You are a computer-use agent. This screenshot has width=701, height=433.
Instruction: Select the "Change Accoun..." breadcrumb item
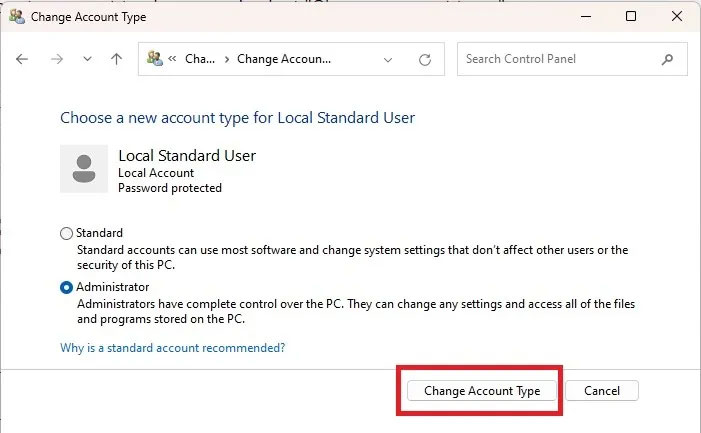[284, 59]
